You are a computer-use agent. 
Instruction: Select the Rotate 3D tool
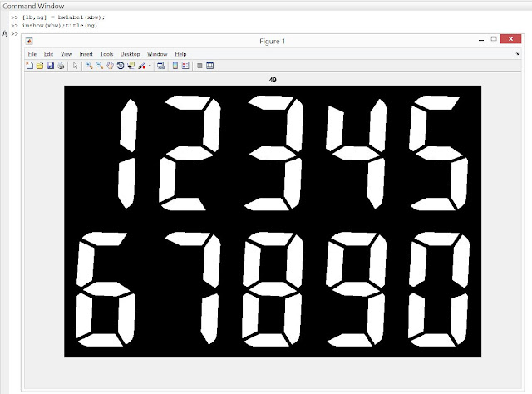coord(121,66)
